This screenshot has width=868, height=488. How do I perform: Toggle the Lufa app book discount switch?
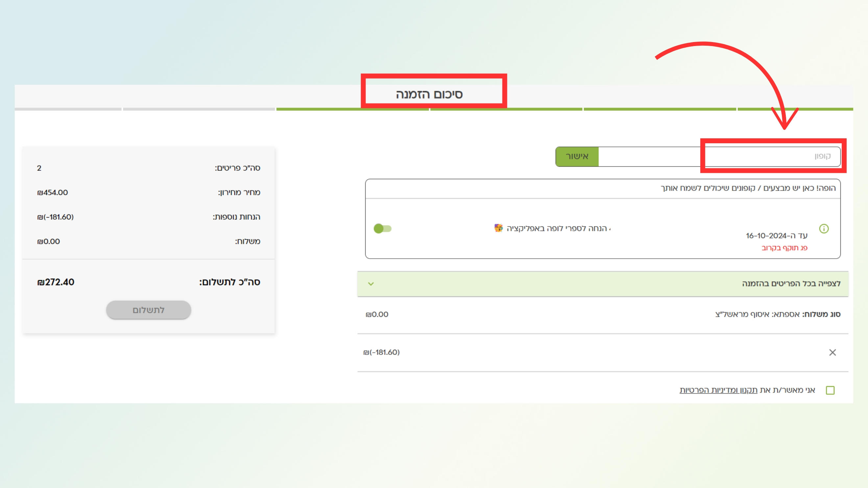[x=382, y=229]
